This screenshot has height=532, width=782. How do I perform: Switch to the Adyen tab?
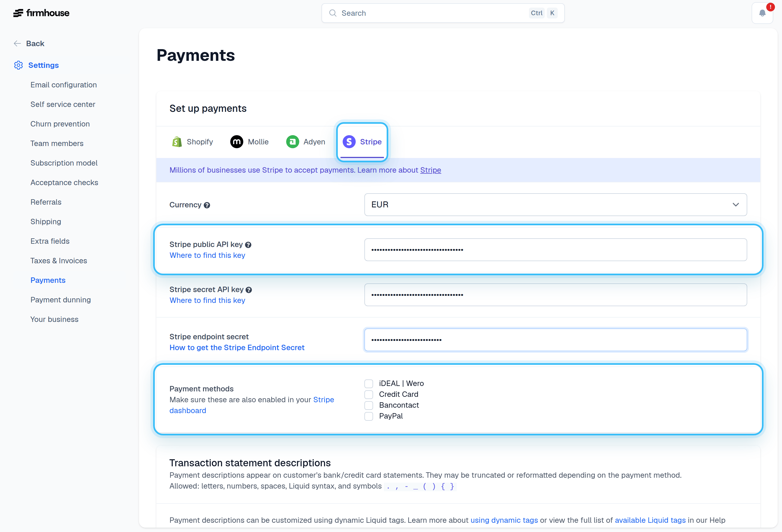(305, 142)
